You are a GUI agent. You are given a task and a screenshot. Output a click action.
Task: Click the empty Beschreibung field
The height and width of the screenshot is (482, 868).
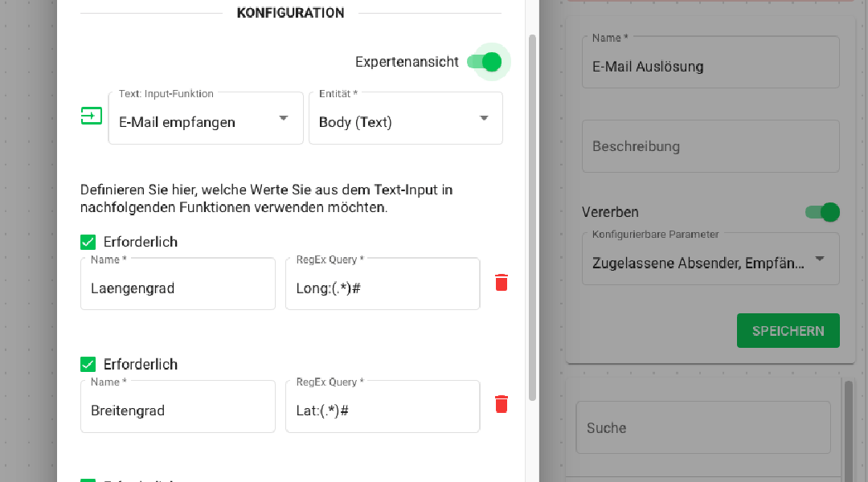pos(710,146)
